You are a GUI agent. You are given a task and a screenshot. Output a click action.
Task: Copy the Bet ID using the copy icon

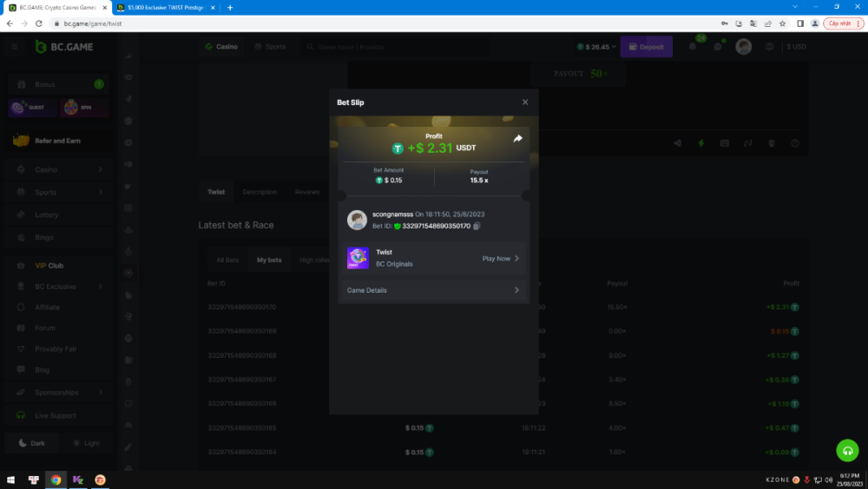click(x=477, y=226)
